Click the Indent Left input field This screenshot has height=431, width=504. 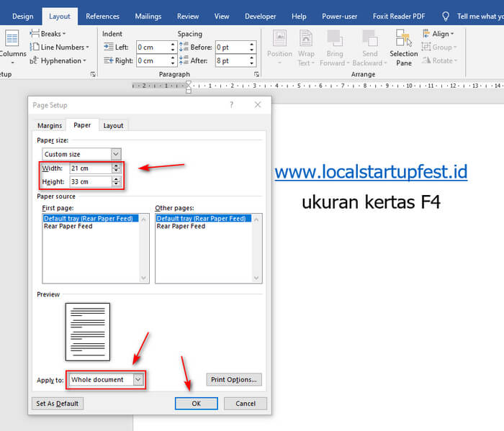pyautogui.click(x=153, y=47)
